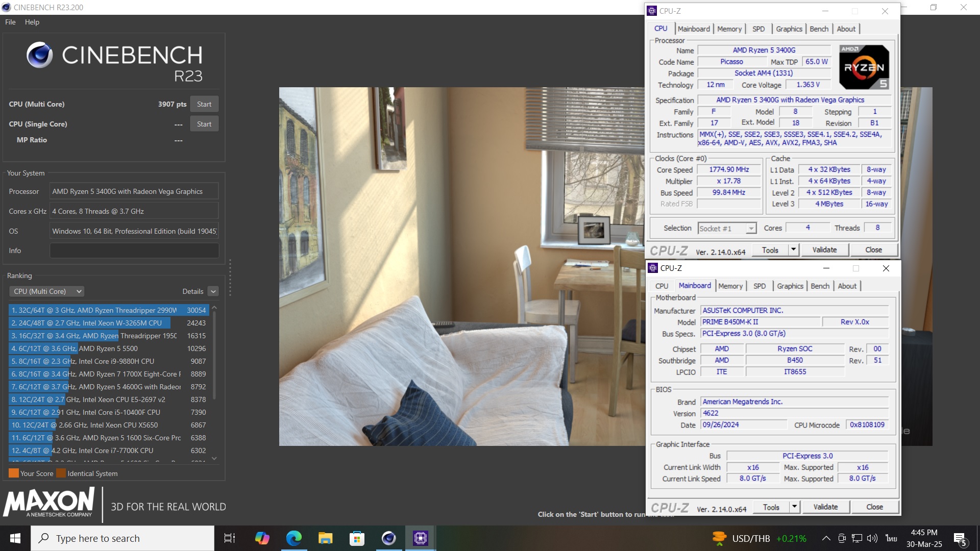980x551 pixels.
Task: Open network status tray icon
Action: 857,538
